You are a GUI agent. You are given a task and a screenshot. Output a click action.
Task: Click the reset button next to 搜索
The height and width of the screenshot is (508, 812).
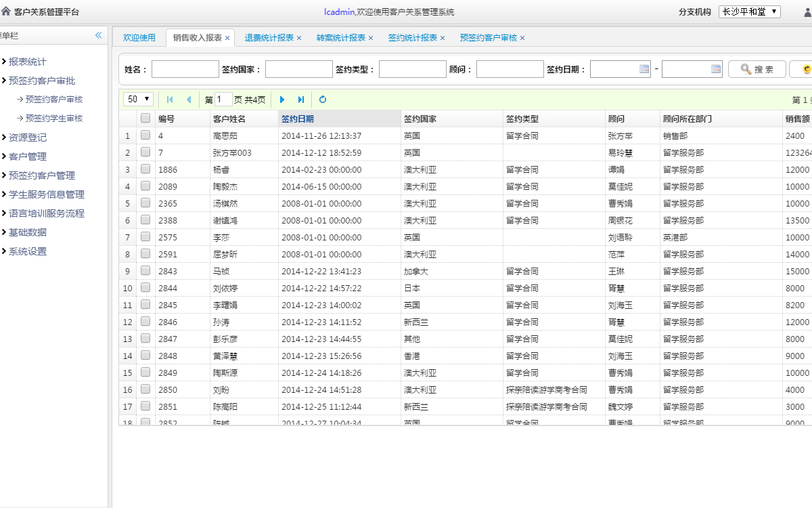801,69
